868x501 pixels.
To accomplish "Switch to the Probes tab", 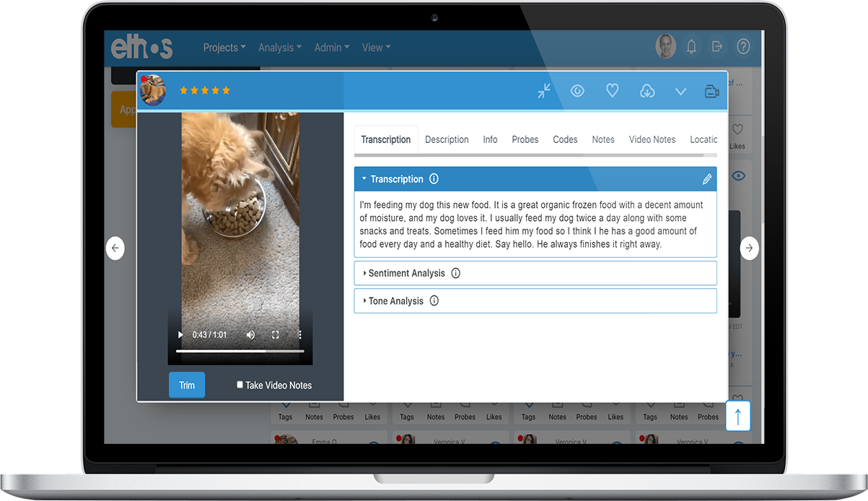I will point(525,139).
